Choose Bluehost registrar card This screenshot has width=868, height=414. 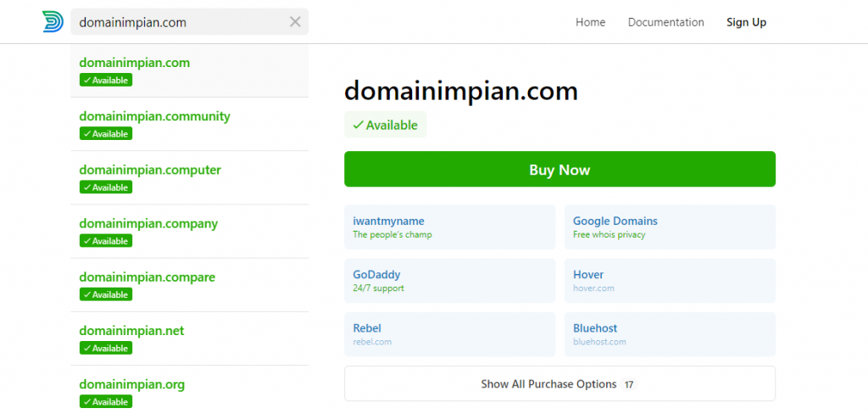click(670, 334)
